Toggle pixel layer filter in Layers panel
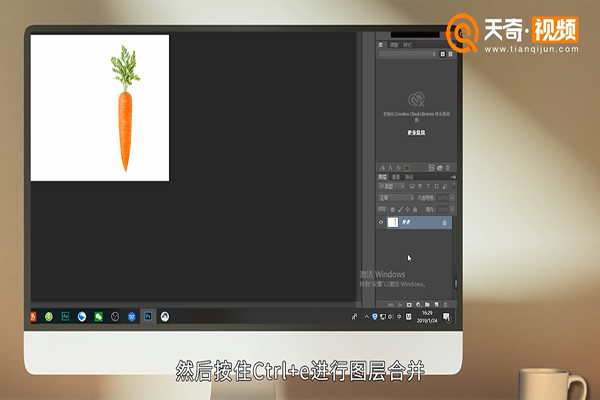The width and height of the screenshot is (600, 400). pos(412,186)
